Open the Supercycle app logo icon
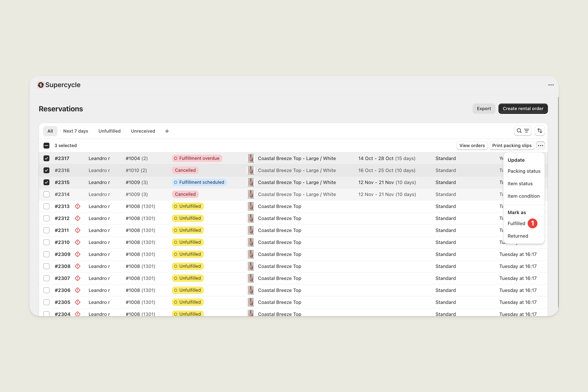 coord(41,85)
